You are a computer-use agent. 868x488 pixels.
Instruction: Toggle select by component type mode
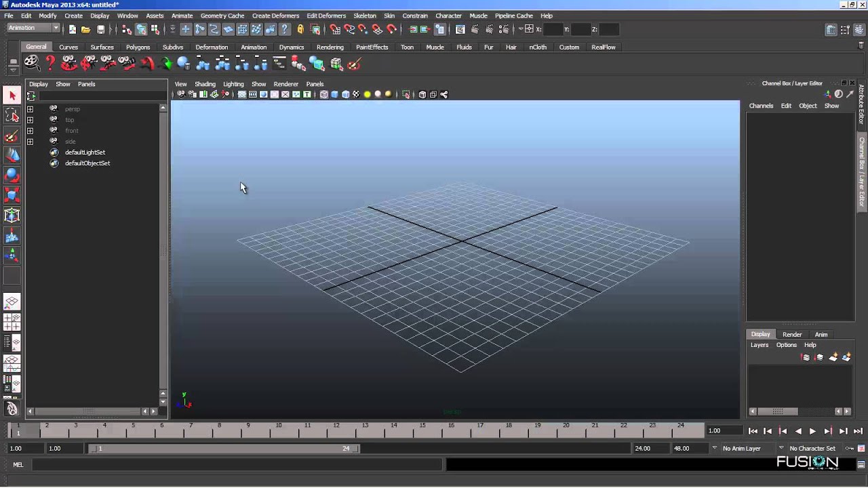[155, 29]
